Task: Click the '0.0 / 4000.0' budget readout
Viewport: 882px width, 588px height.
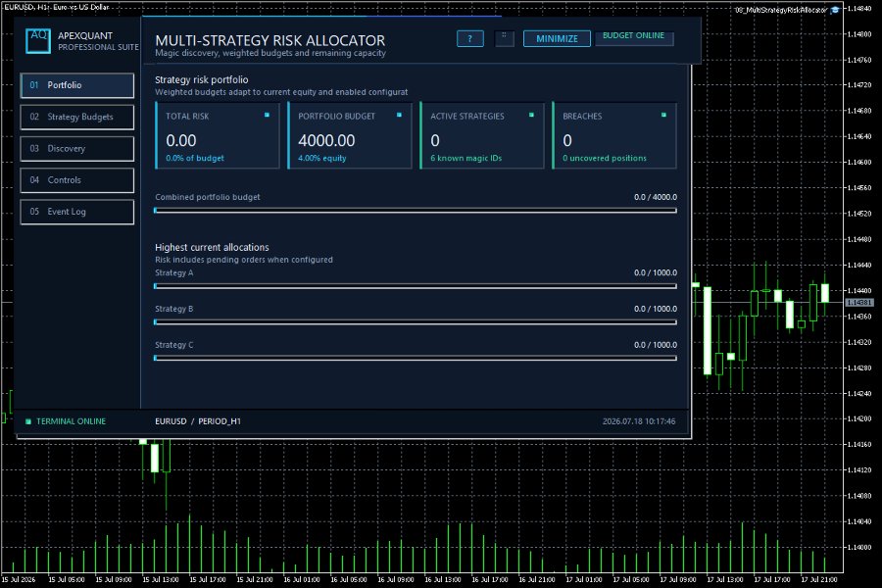Action: [656, 197]
